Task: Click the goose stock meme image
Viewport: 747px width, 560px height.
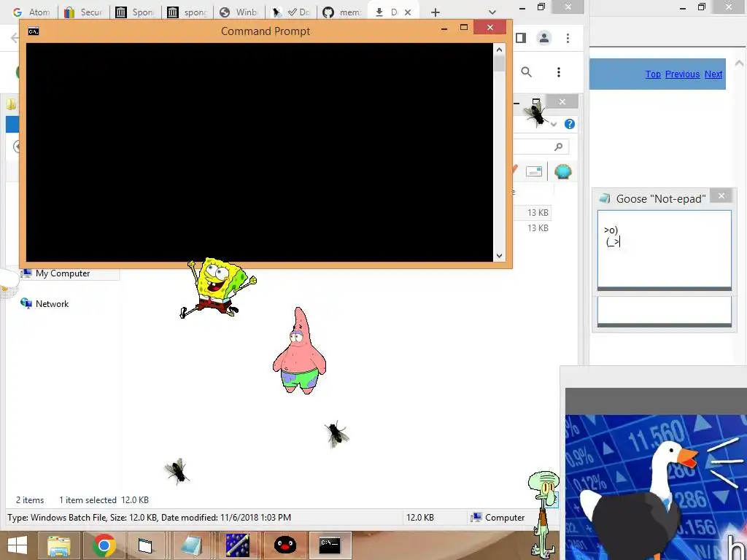Action: click(656, 486)
